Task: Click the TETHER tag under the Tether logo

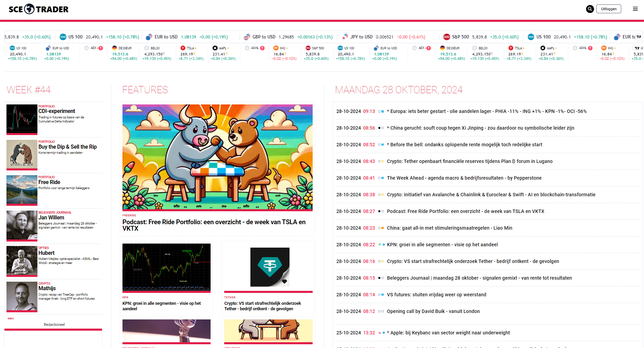Action: tap(230, 297)
